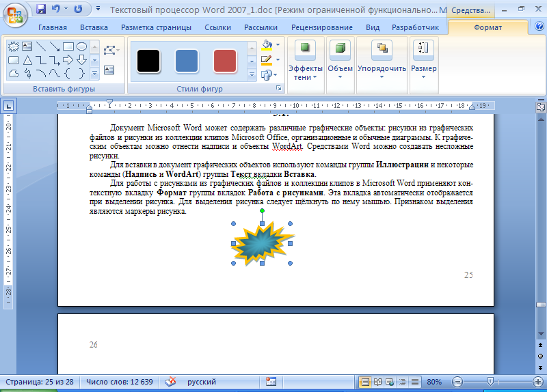Open Change Shape button
The height and width of the screenshot is (392, 547).
(x=269, y=74)
